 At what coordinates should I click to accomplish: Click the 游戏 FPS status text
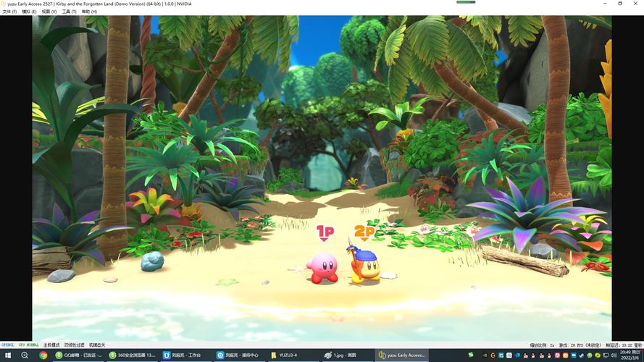pyautogui.click(x=580, y=345)
